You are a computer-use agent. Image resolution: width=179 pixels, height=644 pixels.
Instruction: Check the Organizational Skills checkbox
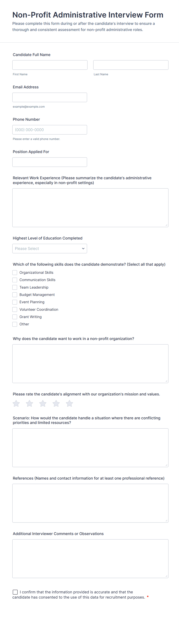pos(15,272)
